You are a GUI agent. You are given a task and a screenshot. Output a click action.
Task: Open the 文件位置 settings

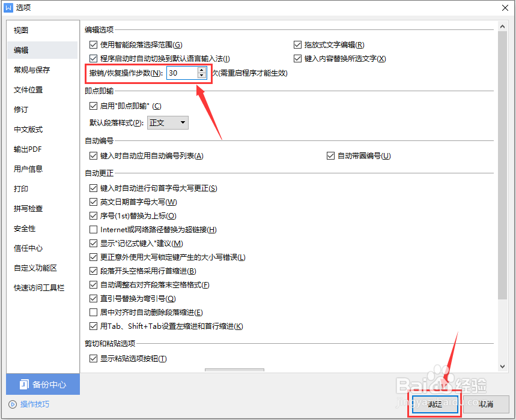(x=42, y=90)
